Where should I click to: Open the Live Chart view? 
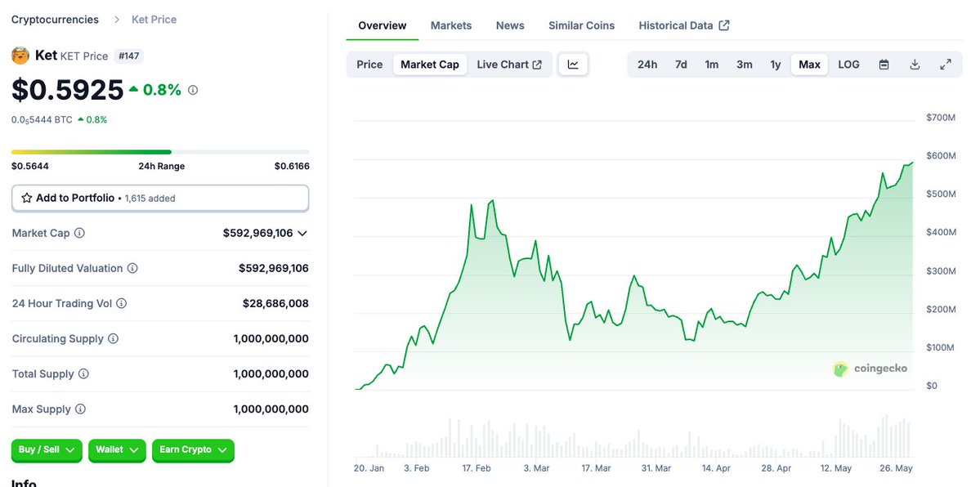click(x=509, y=65)
